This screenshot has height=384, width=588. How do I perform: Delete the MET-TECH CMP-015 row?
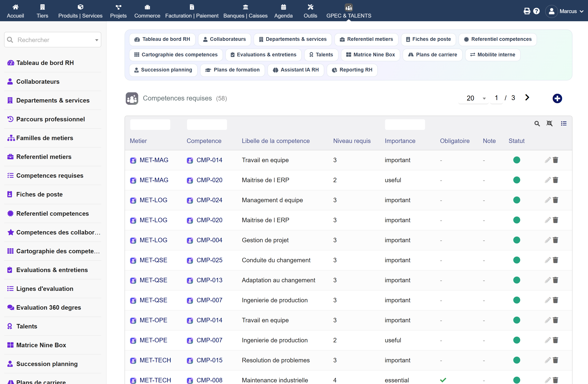pos(555,360)
